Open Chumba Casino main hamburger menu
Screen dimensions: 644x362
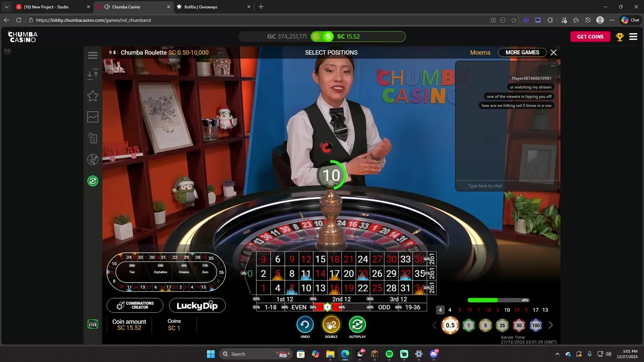coord(633,37)
